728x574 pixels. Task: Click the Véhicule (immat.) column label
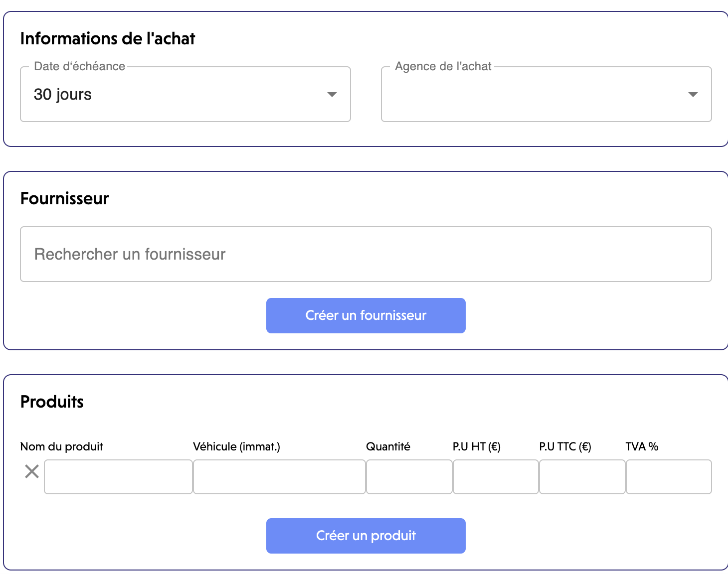tap(236, 446)
